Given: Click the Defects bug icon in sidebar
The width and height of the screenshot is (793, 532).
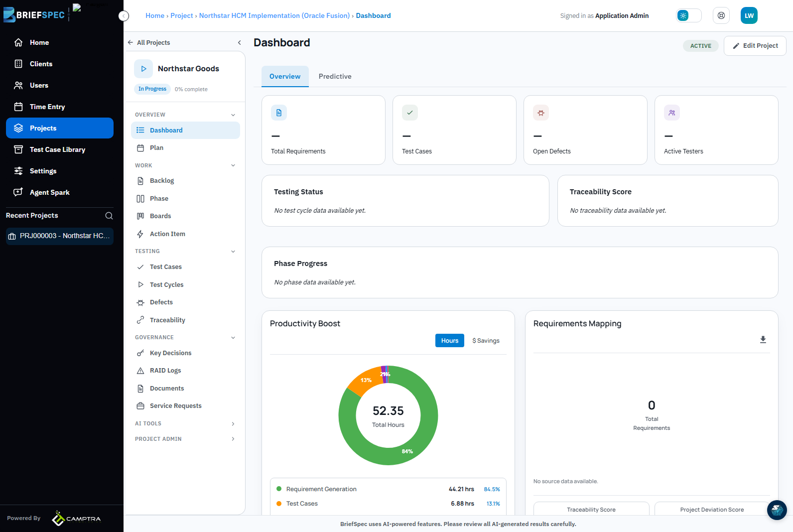Looking at the screenshot, I should [140, 302].
